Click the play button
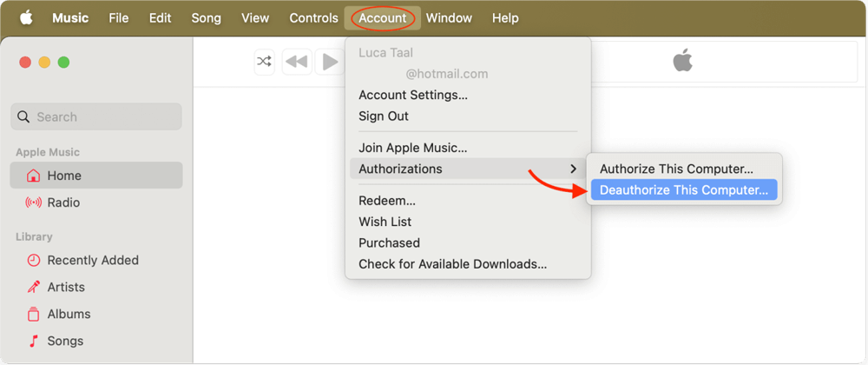 click(330, 62)
